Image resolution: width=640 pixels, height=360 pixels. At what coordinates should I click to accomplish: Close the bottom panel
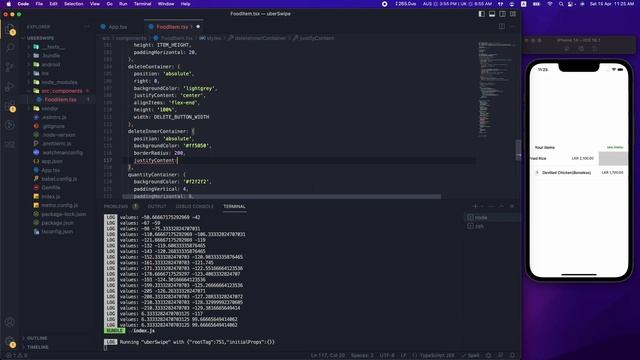coord(513,207)
